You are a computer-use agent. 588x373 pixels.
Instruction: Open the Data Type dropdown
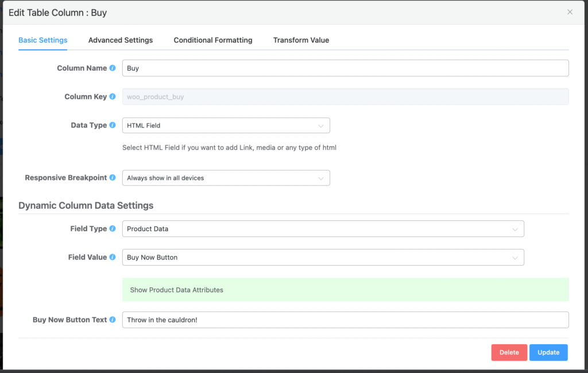coord(226,126)
